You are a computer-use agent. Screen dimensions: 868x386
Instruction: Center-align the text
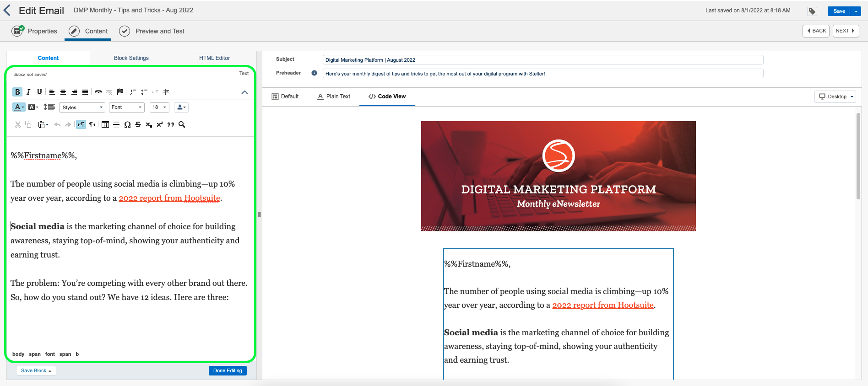(63, 92)
